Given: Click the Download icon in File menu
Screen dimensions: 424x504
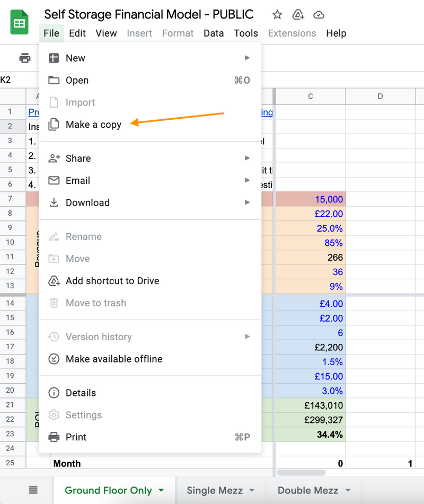Looking at the screenshot, I should (54, 202).
